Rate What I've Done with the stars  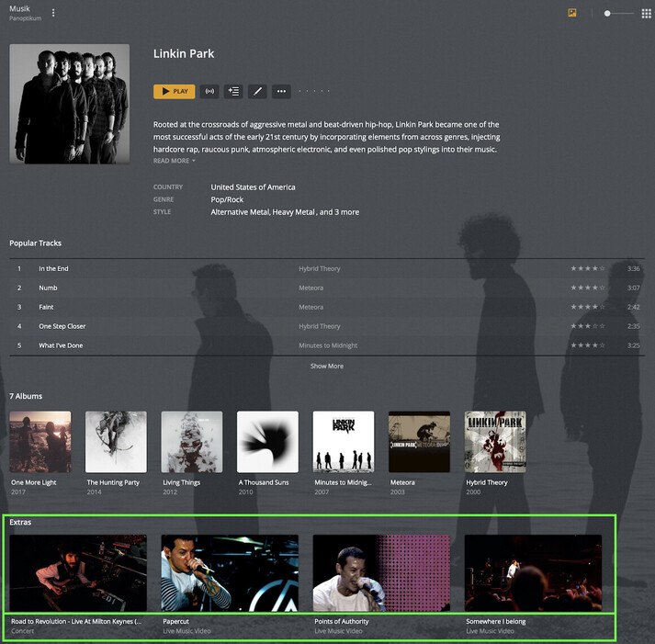(588, 345)
